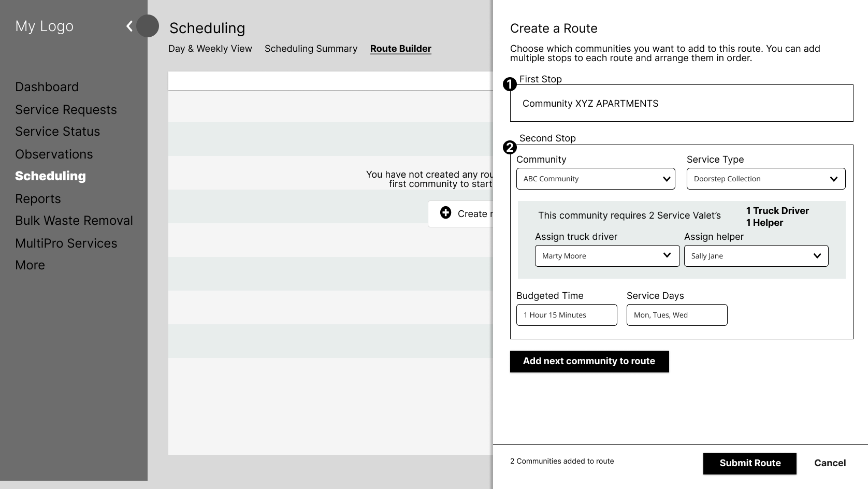
Task: Click the My Logo branding area
Action: tap(45, 25)
